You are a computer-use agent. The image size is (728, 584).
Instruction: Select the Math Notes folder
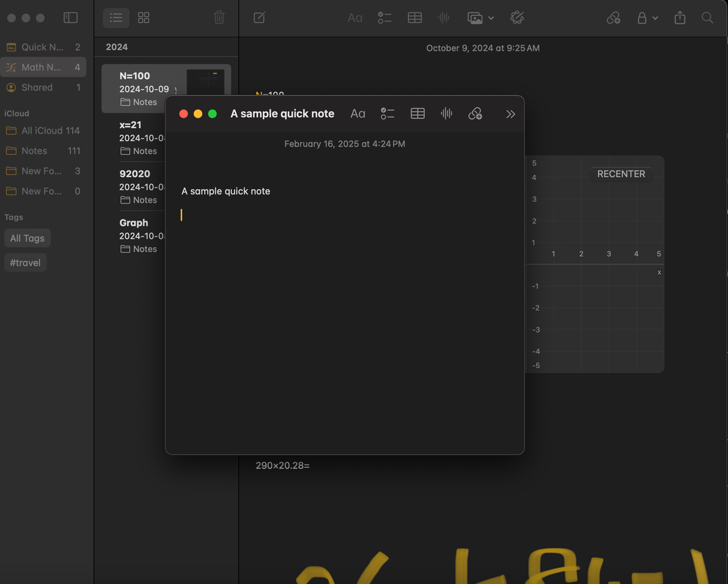pos(43,67)
